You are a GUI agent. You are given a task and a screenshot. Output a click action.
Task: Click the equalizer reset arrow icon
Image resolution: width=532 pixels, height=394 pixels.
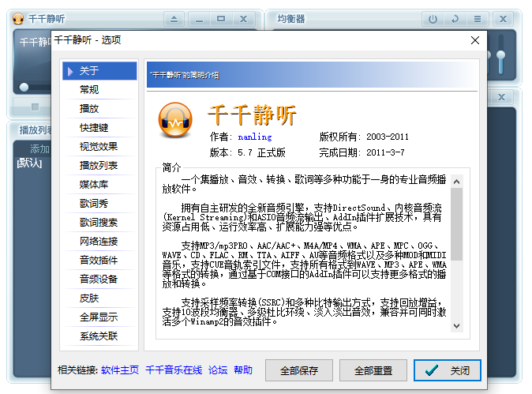[455, 18]
